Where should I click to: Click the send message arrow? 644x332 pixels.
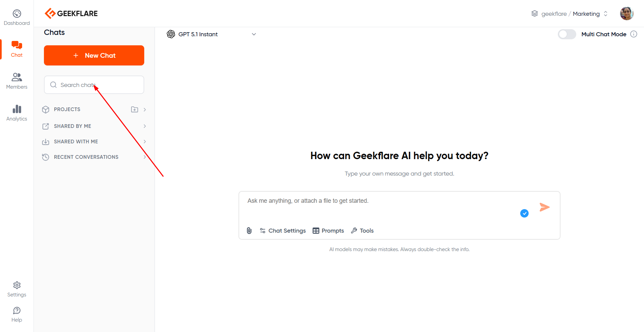[x=545, y=207]
